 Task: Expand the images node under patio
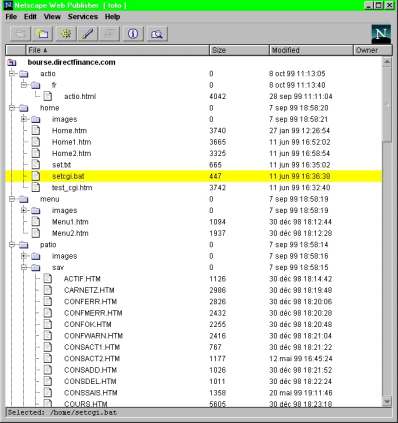pos(24,256)
